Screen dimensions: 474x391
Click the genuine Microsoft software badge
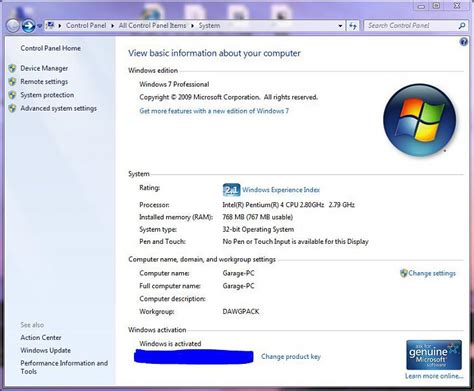[x=434, y=355]
